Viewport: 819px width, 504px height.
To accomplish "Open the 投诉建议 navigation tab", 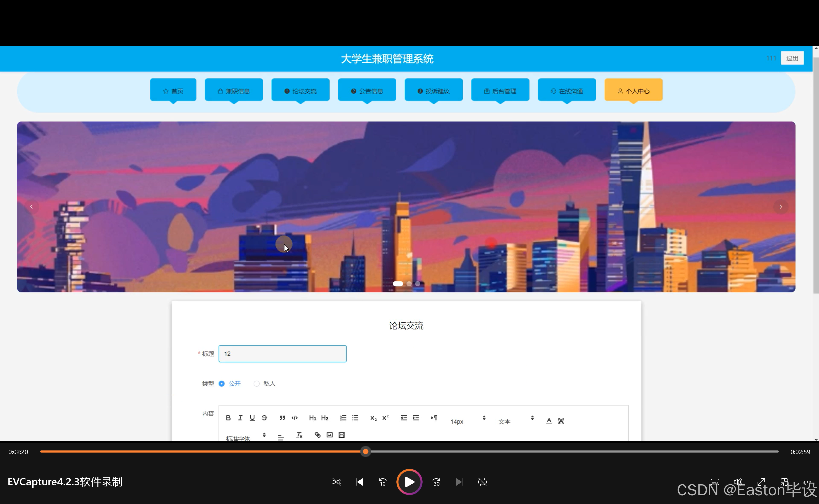I will point(434,91).
